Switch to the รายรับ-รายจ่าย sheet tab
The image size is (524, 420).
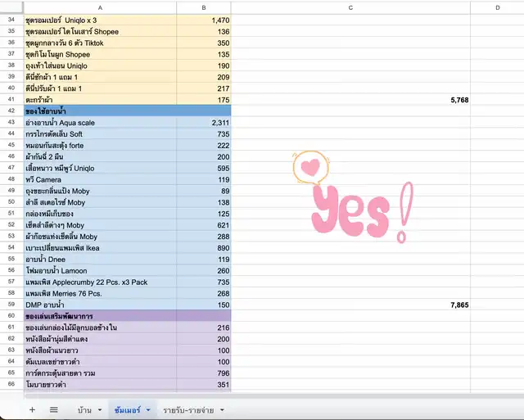(x=187, y=409)
